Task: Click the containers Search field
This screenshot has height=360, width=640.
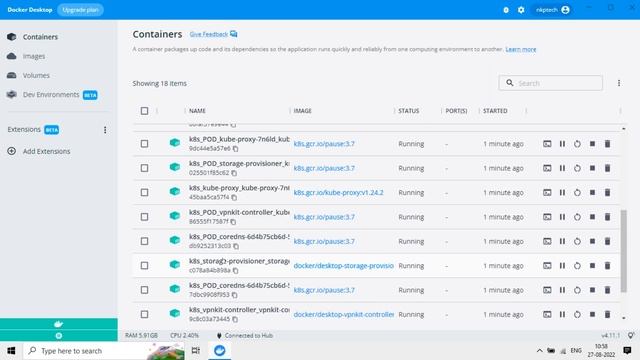Action: pyautogui.click(x=550, y=83)
